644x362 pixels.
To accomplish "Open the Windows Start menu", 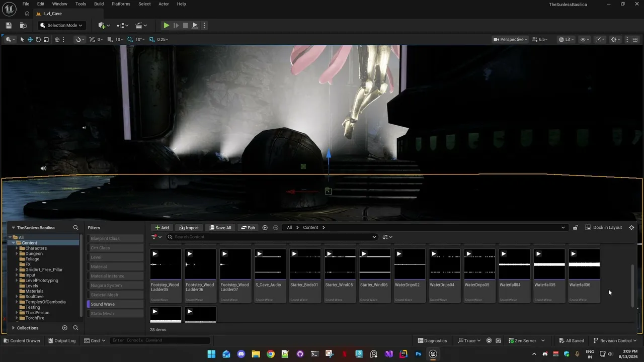I will click(211, 354).
